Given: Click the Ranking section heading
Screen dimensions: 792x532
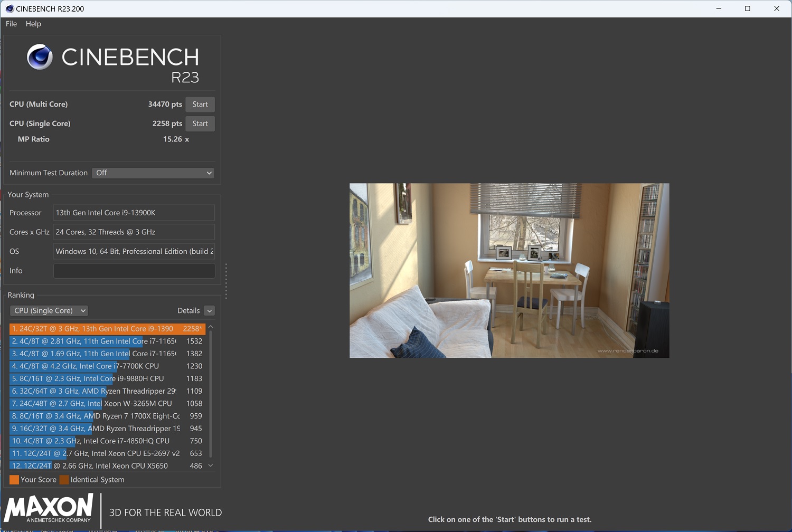Looking at the screenshot, I should pyautogui.click(x=21, y=295).
